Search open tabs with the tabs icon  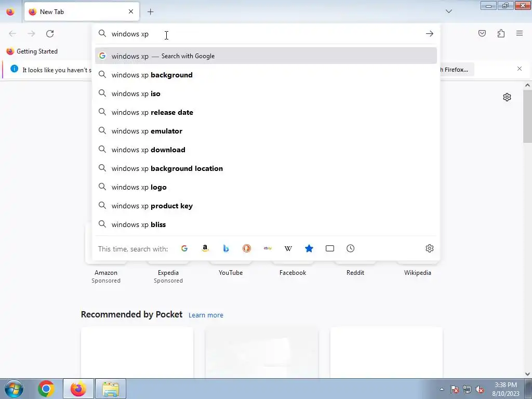[330, 248]
